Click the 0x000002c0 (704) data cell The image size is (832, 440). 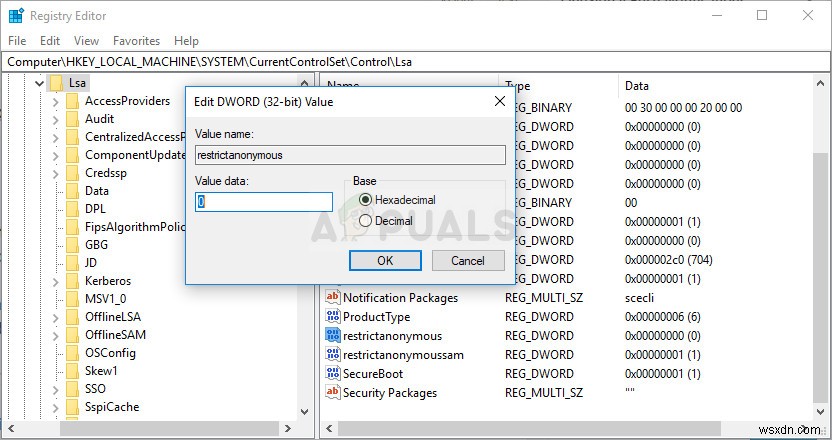(669, 260)
